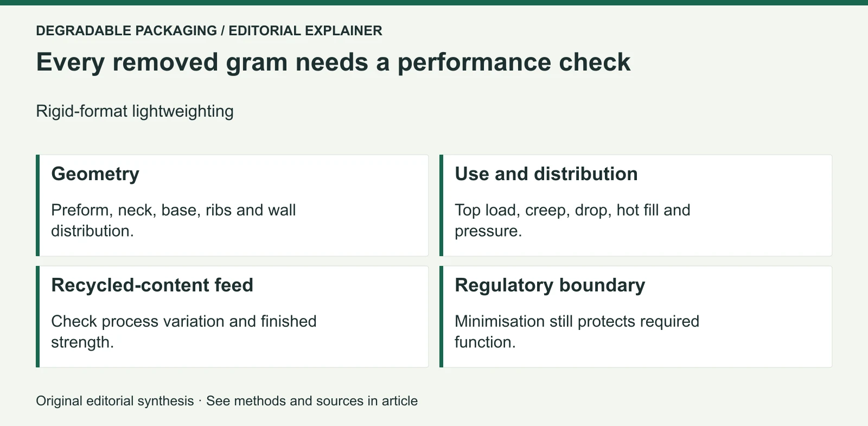The height and width of the screenshot is (426, 868).
Task: Click green accent bar of Use and distribution card
Action: [442, 206]
